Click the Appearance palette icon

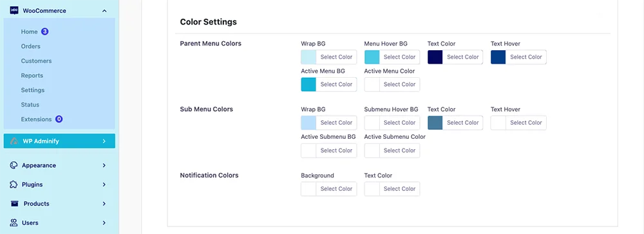tap(14, 165)
